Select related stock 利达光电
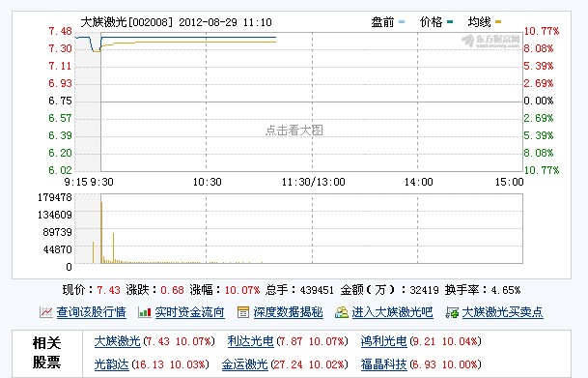Screen dimensions: 588x378 [250, 341]
